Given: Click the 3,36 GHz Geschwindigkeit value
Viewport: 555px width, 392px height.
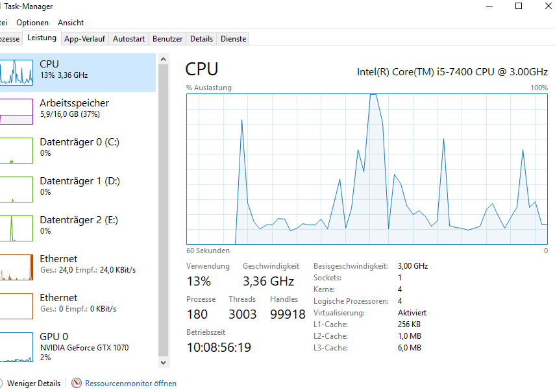Looking at the screenshot, I should coord(268,281).
